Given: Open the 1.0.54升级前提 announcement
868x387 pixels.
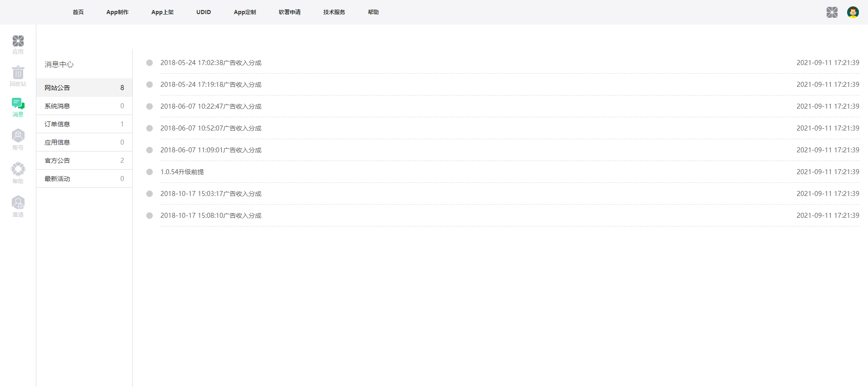Looking at the screenshot, I should point(182,172).
